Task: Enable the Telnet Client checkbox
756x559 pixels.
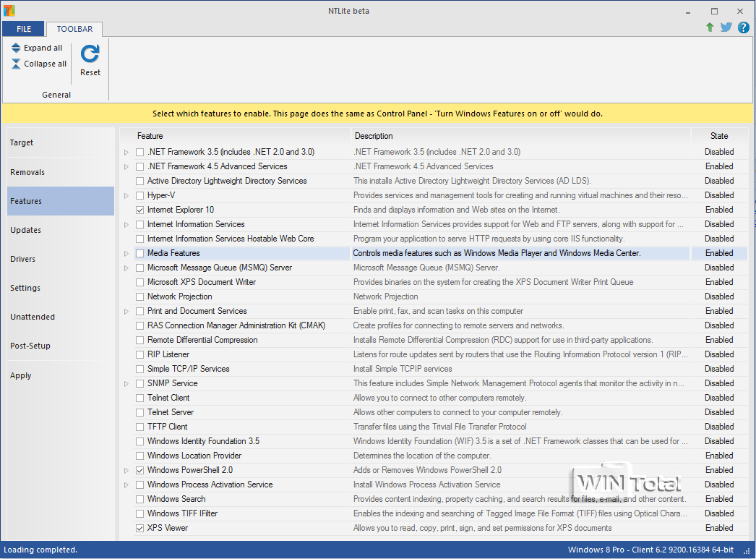Action: click(140, 398)
